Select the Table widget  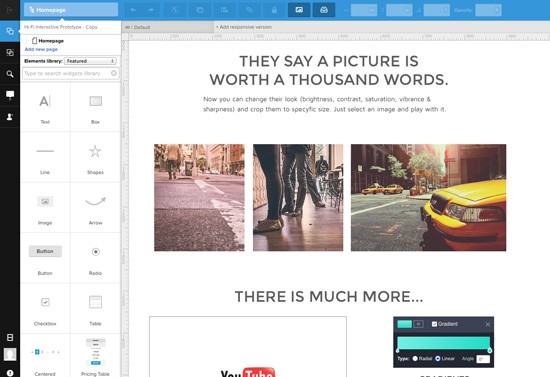[95, 309]
